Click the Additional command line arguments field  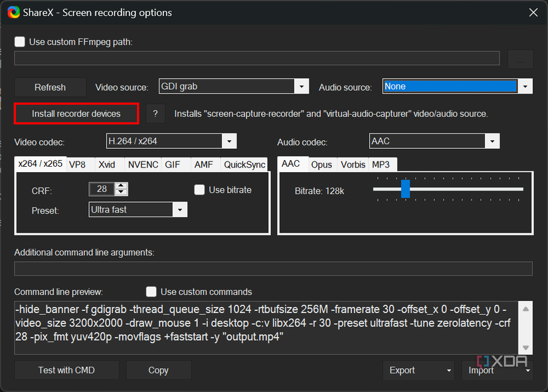[273, 268]
